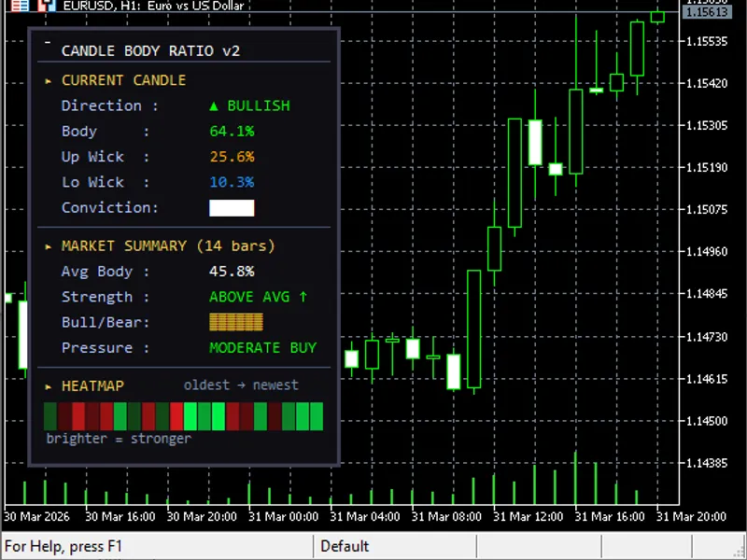The height and width of the screenshot is (560, 747).
Task: Click the 1.15075 price axis label
Action: [707, 209]
